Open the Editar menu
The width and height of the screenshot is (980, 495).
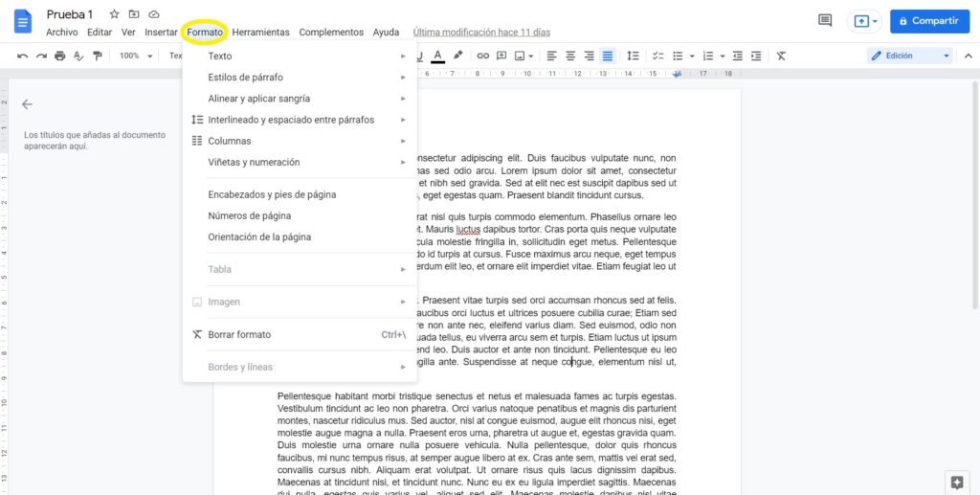[100, 32]
